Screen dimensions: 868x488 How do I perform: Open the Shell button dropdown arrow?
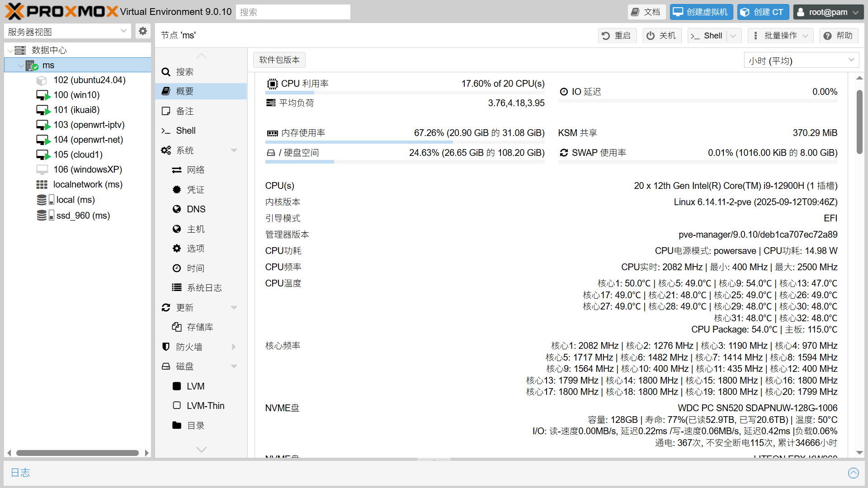733,36
